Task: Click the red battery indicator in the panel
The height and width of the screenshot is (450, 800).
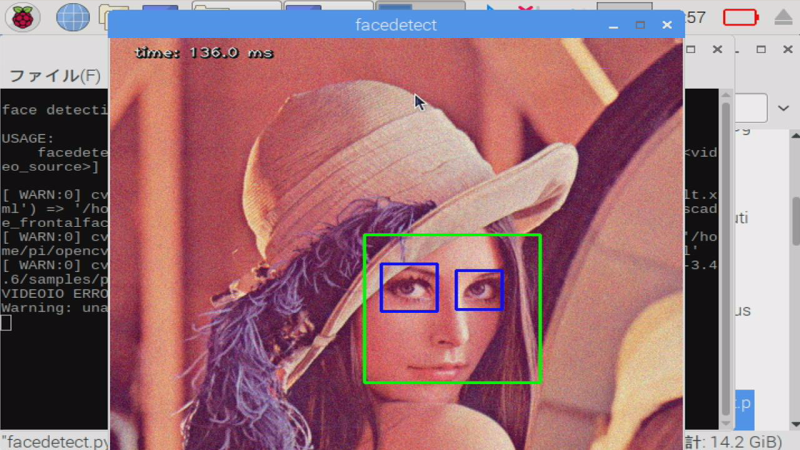Action: point(741,17)
